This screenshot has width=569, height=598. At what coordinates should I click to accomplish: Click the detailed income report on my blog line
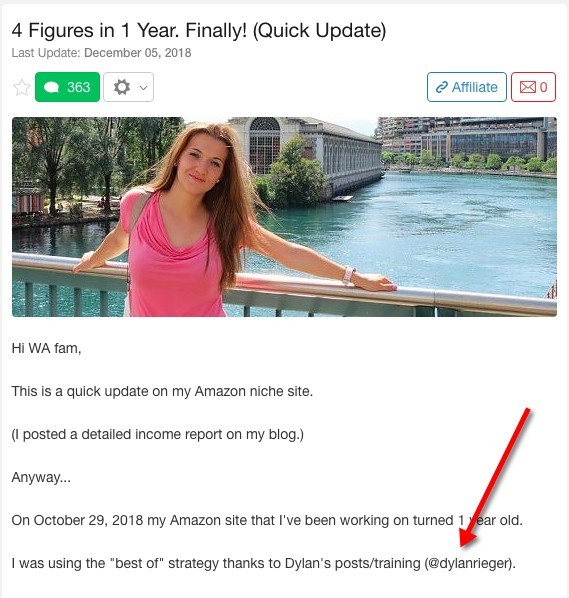click(158, 434)
